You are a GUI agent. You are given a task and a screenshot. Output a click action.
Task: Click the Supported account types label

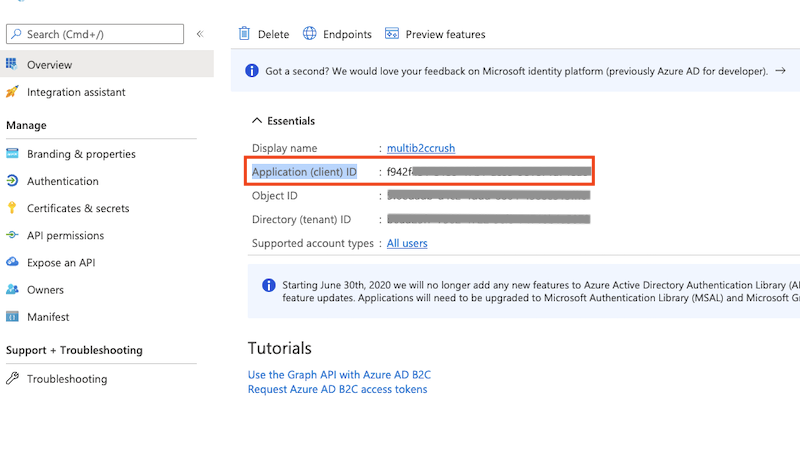tap(313, 243)
